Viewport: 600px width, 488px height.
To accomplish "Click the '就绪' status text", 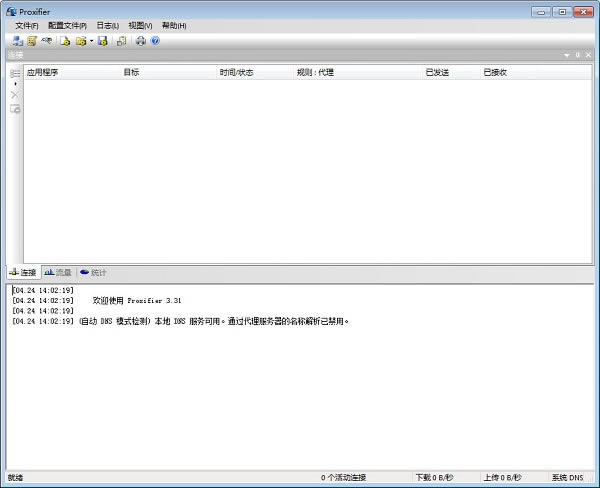I will click(15, 478).
